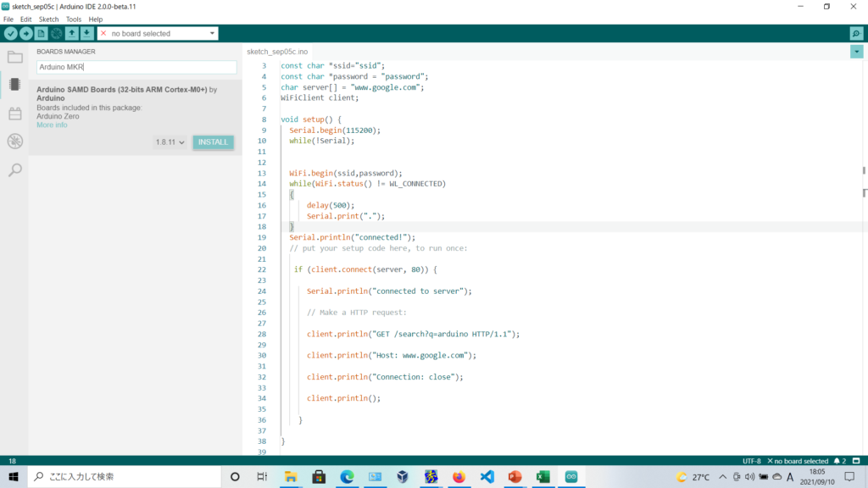
Task: Click code line 'WiFiClient client;'
Action: pyautogui.click(x=320, y=98)
